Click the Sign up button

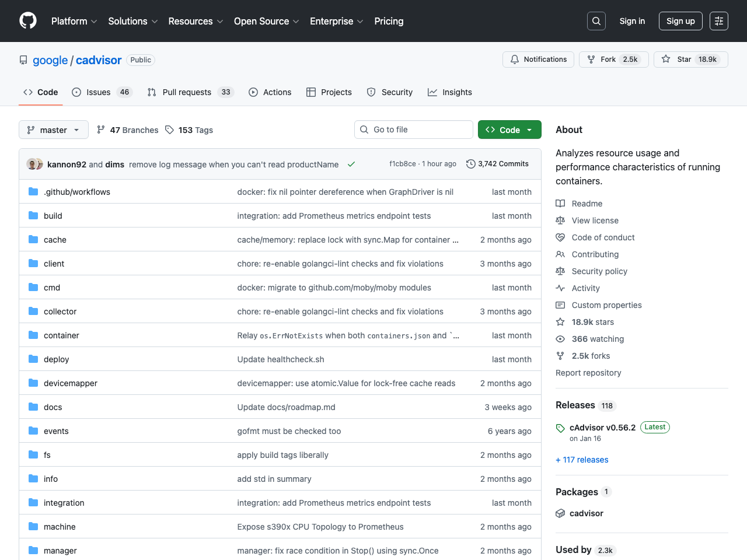click(680, 20)
